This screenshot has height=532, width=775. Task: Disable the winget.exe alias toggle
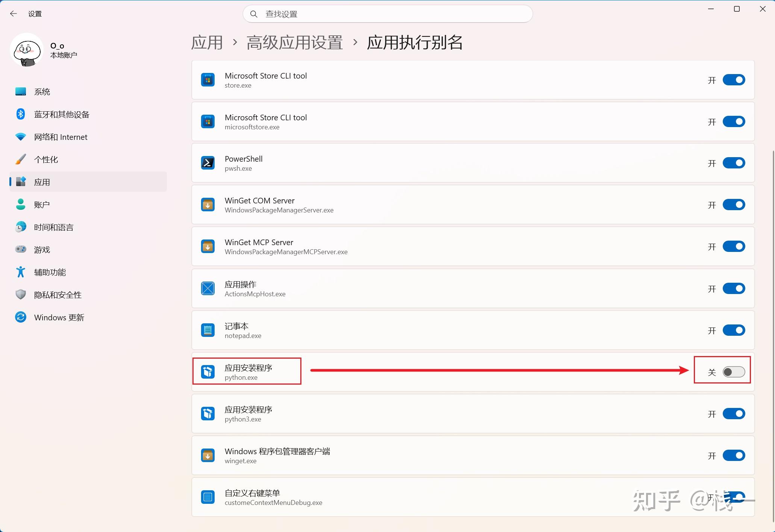coord(734,455)
